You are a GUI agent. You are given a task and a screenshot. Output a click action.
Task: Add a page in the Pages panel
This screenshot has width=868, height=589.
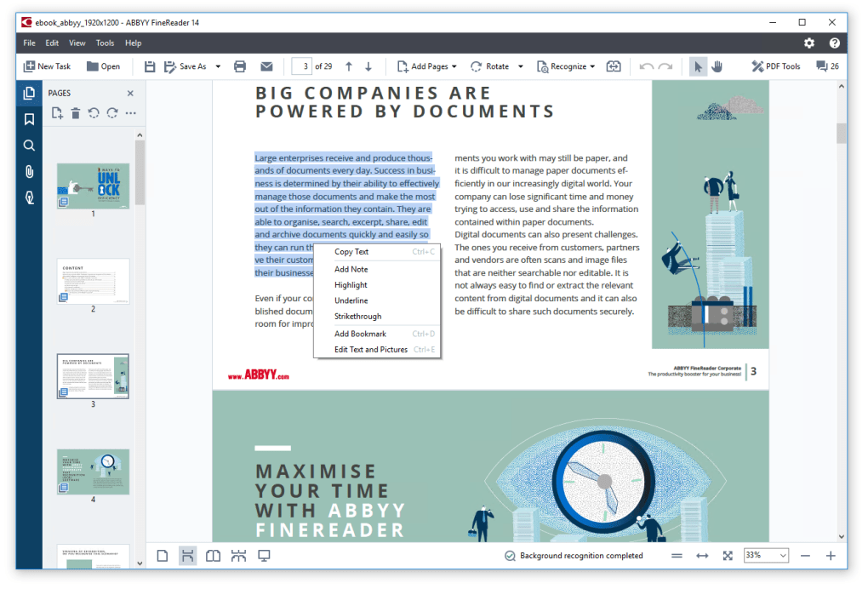coord(57,113)
